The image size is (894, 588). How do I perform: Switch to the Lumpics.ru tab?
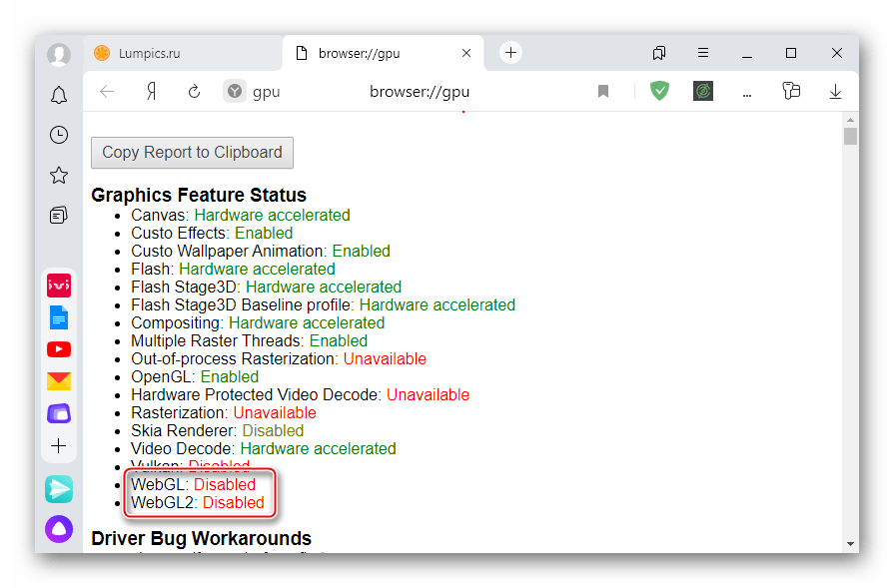183,53
